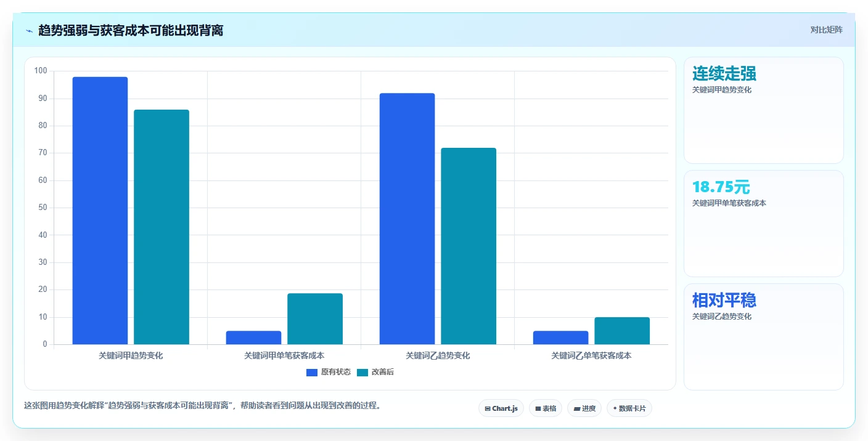868x441 pixels.
Task: Click the 关键词乙单笔获客成本 x-axis label
Action: click(591, 356)
